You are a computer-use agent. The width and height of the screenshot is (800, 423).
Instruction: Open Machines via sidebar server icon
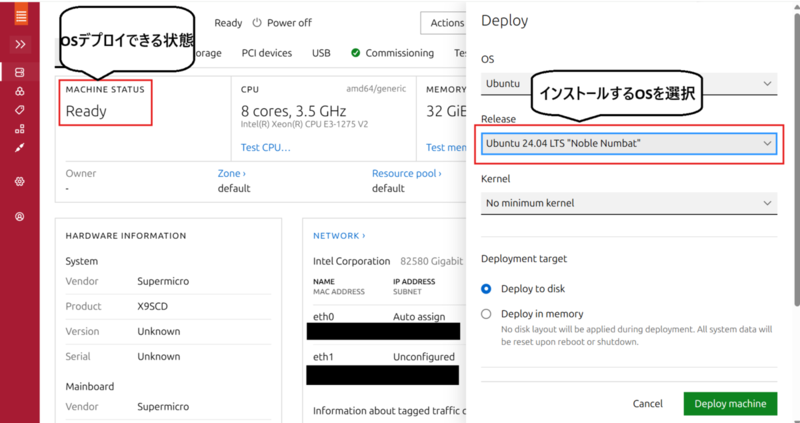click(x=20, y=73)
